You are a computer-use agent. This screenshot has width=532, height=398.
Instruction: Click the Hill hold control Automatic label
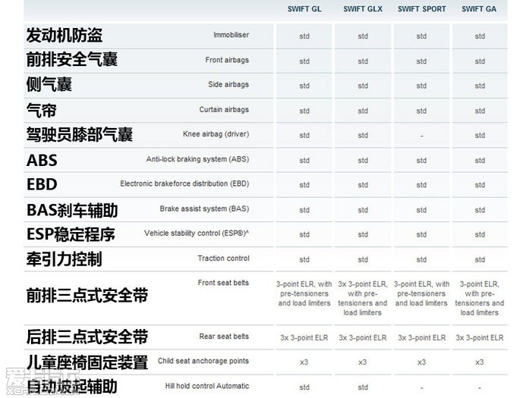click(x=206, y=386)
